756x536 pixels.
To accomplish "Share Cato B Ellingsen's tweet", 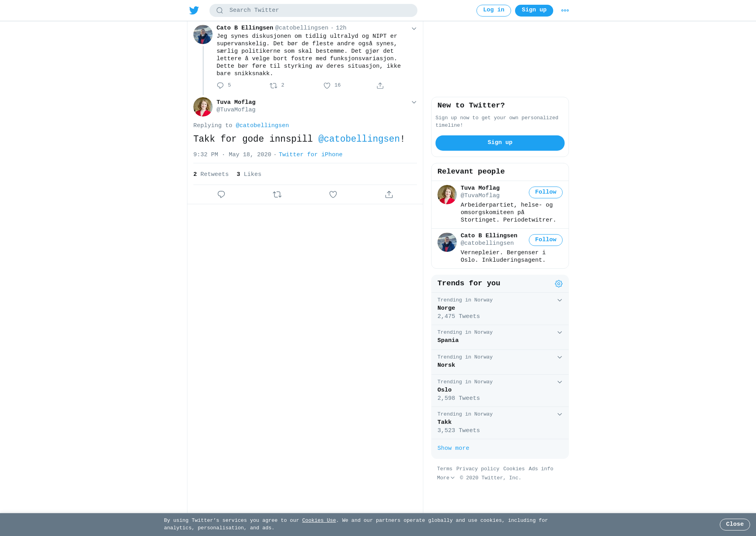I will click(380, 85).
